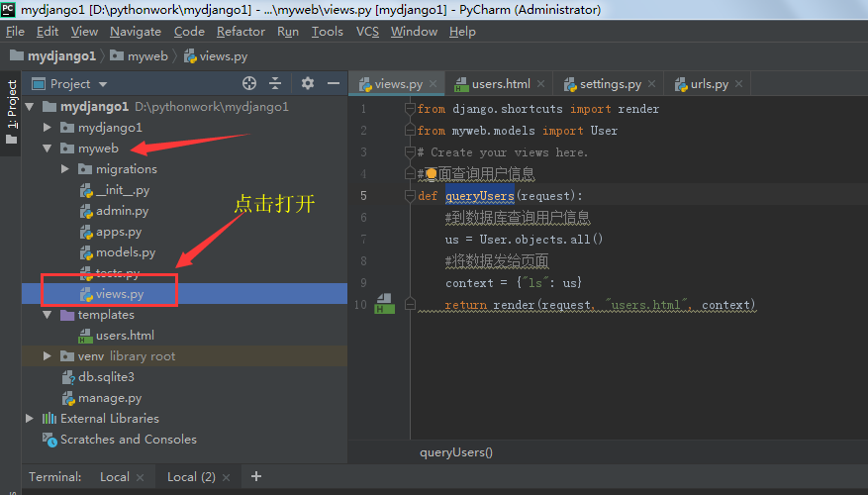Click myweb breadcrumb in navigation bar
Image resolution: width=868 pixels, height=495 pixels.
pyautogui.click(x=139, y=55)
